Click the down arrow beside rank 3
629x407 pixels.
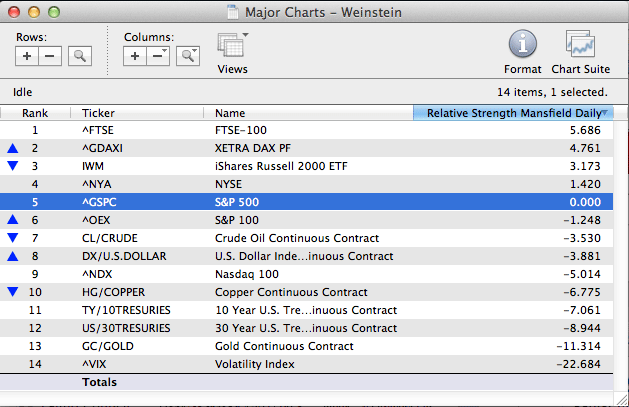[13, 166]
